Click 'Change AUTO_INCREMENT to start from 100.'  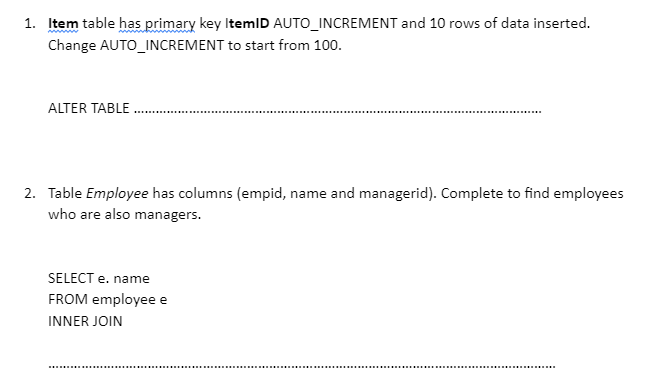coord(195,45)
